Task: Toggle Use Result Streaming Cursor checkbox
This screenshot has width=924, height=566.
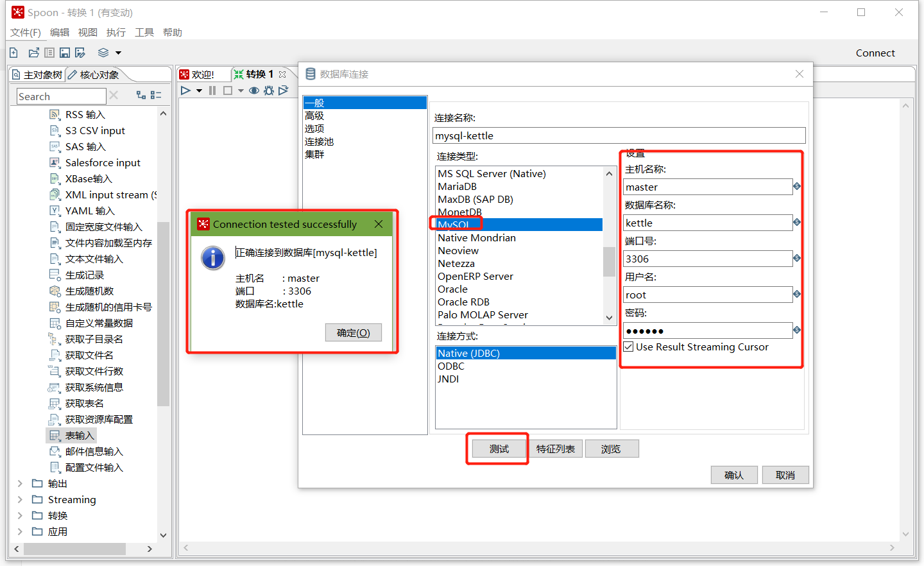Action: [629, 347]
